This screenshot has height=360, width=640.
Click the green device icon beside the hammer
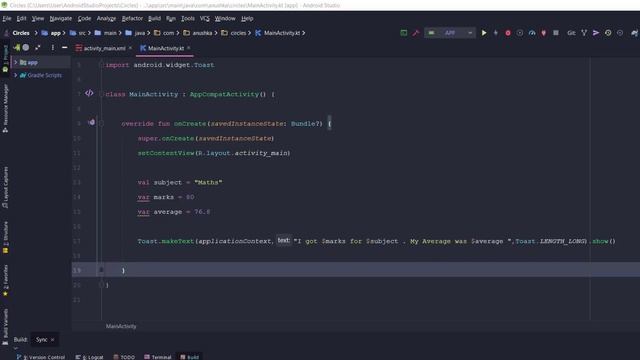coord(404,33)
